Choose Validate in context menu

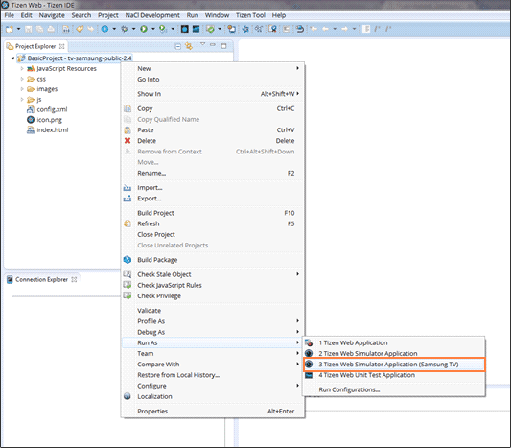coord(213,311)
